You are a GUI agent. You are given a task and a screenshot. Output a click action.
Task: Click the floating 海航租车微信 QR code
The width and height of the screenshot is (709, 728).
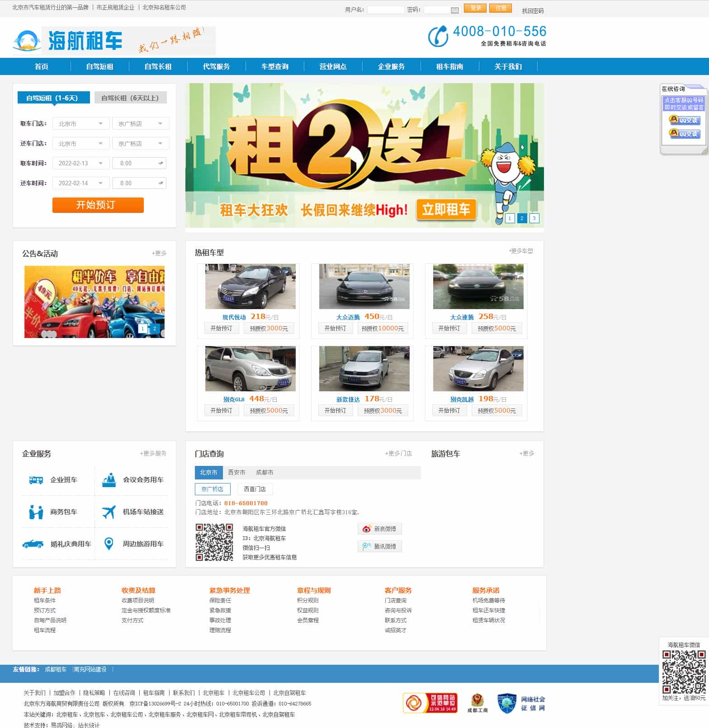point(684,672)
